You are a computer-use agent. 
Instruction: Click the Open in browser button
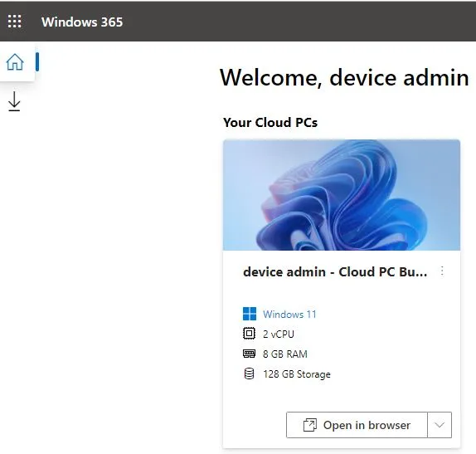click(x=357, y=425)
